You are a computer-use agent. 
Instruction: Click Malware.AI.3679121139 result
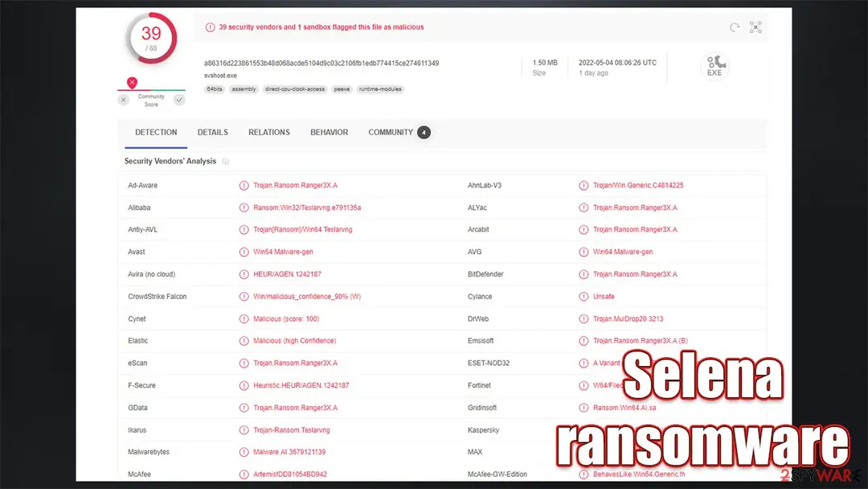tap(289, 452)
